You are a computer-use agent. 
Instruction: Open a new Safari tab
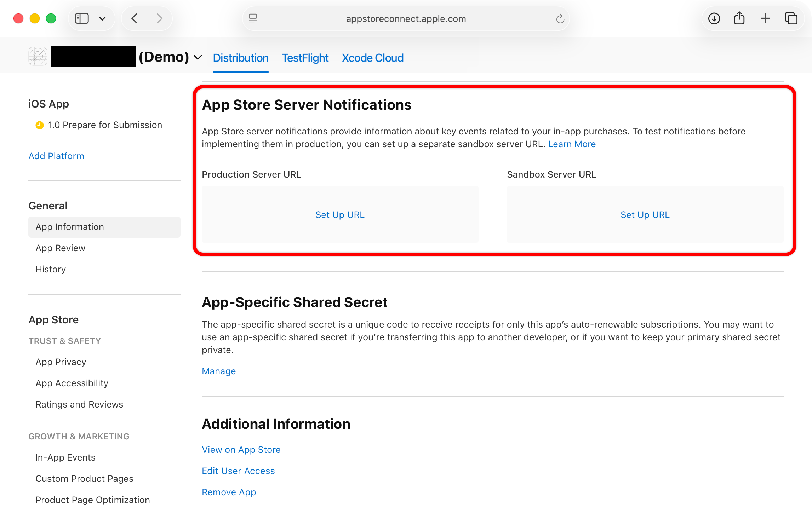765,18
